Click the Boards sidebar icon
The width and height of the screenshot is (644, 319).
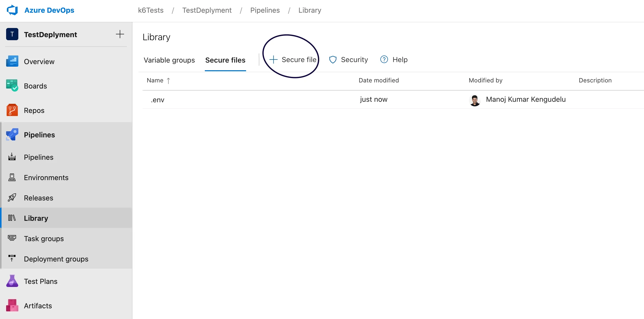coord(12,86)
